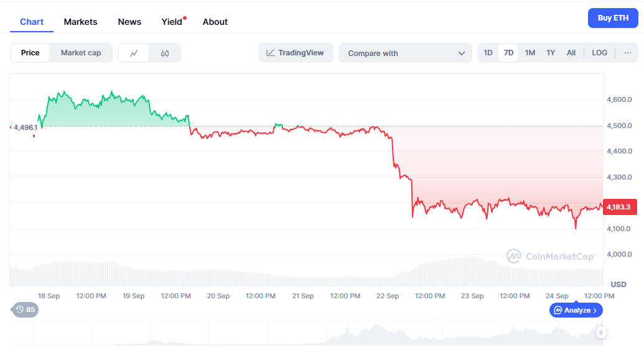Enable LOG scale on chart
Screen dimensions: 644x348
point(599,53)
